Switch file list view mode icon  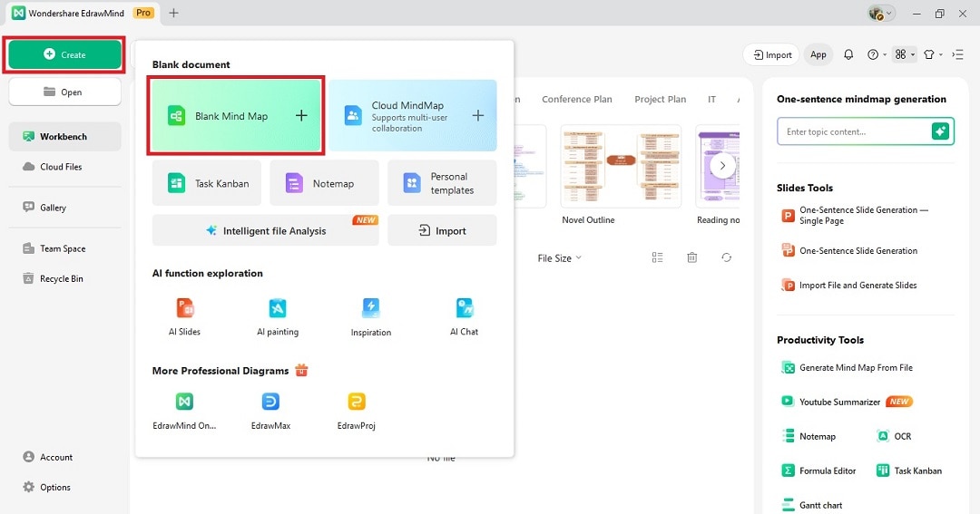(x=657, y=257)
